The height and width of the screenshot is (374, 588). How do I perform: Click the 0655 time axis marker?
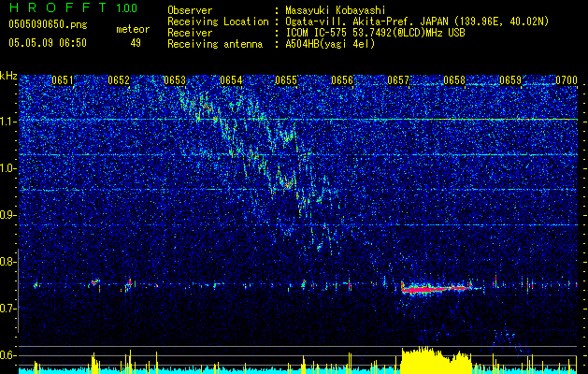click(286, 80)
